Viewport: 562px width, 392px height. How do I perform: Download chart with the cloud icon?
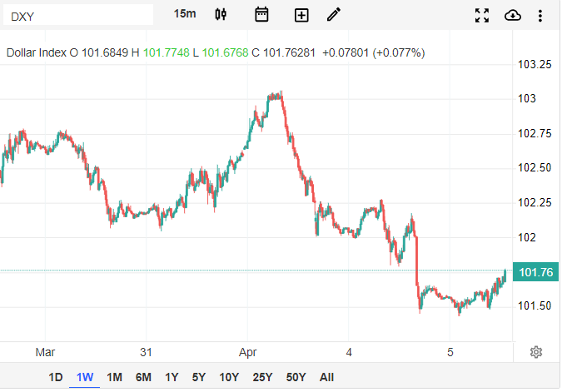[x=513, y=15]
